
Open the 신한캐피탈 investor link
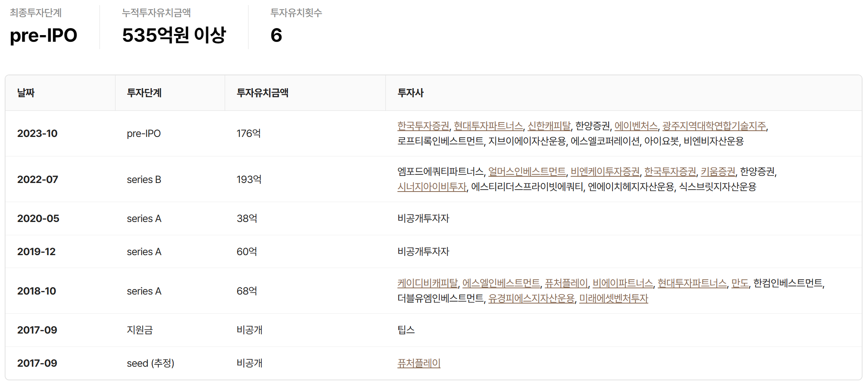548,126
